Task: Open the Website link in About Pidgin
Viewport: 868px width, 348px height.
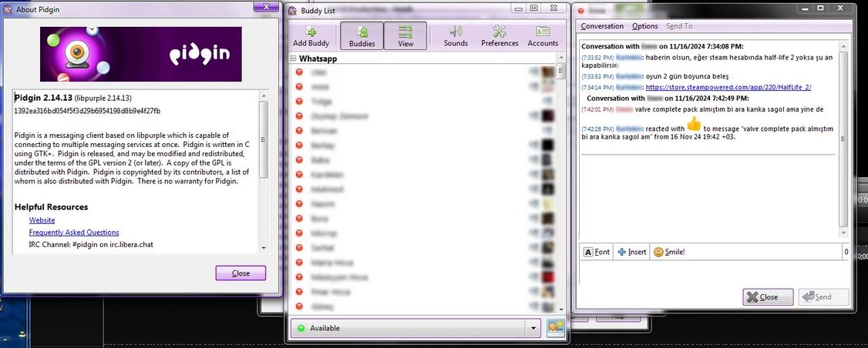Action: [42, 220]
